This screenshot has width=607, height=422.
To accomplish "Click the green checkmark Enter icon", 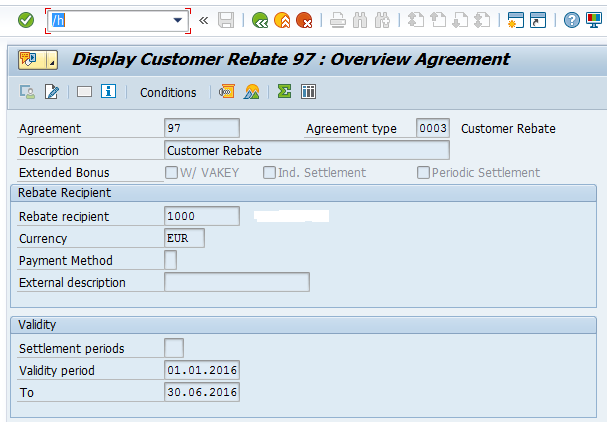I will tap(26, 20).
